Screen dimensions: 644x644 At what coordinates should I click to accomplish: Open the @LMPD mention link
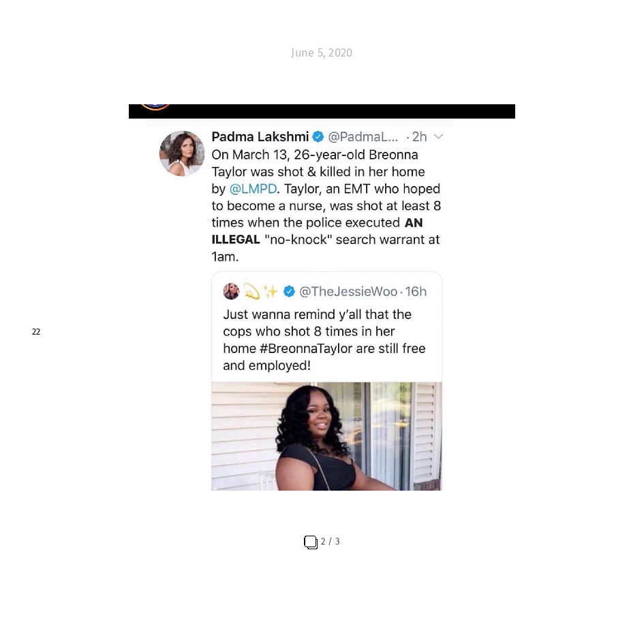click(253, 189)
